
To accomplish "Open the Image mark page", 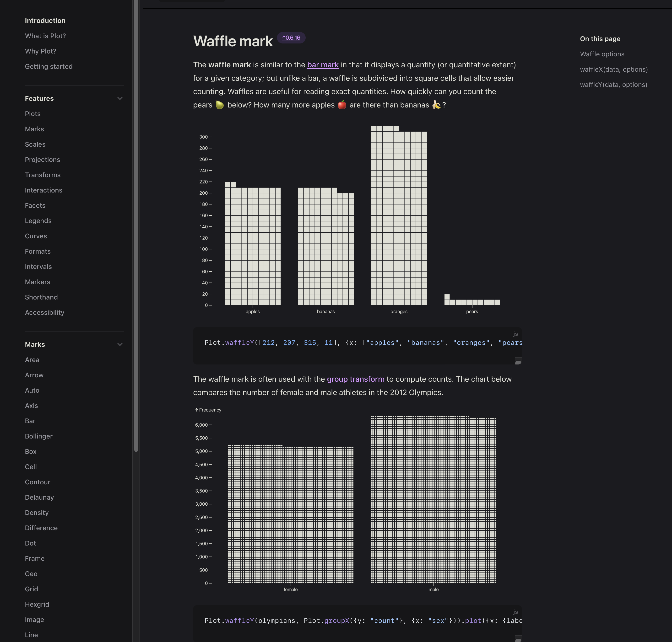I will (34, 620).
